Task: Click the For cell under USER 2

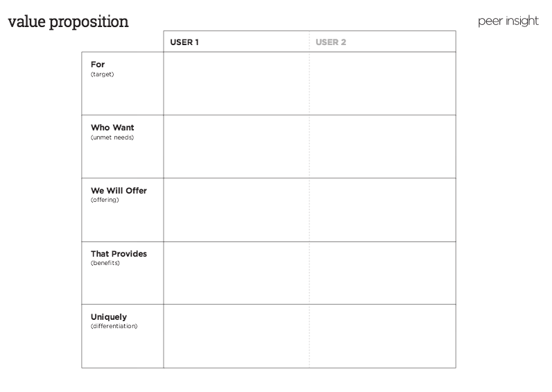Action: pos(383,83)
